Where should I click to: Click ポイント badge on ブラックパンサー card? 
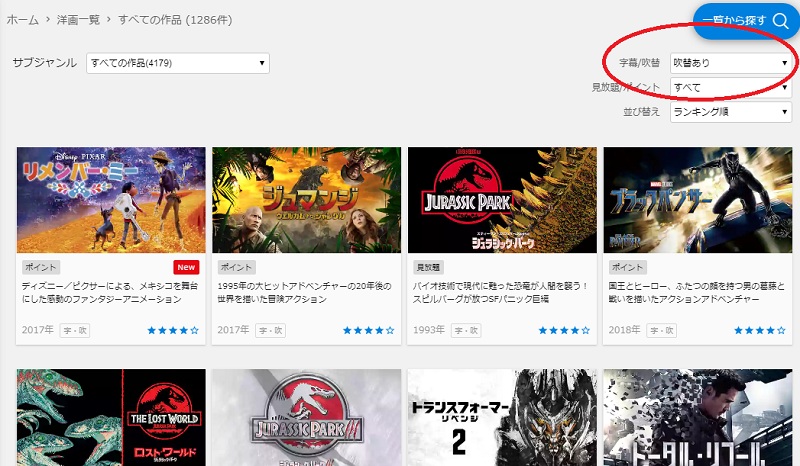[x=628, y=267]
